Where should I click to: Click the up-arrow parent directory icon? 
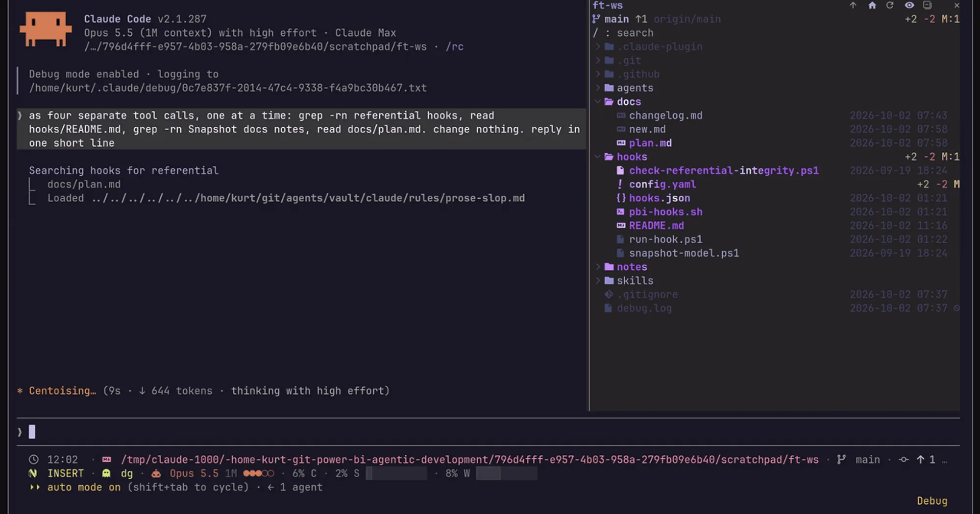pyautogui.click(x=853, y=5)
